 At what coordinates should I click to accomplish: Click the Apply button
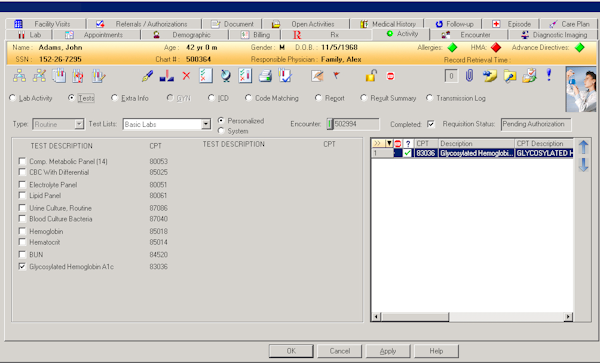[x=388, y=351]
